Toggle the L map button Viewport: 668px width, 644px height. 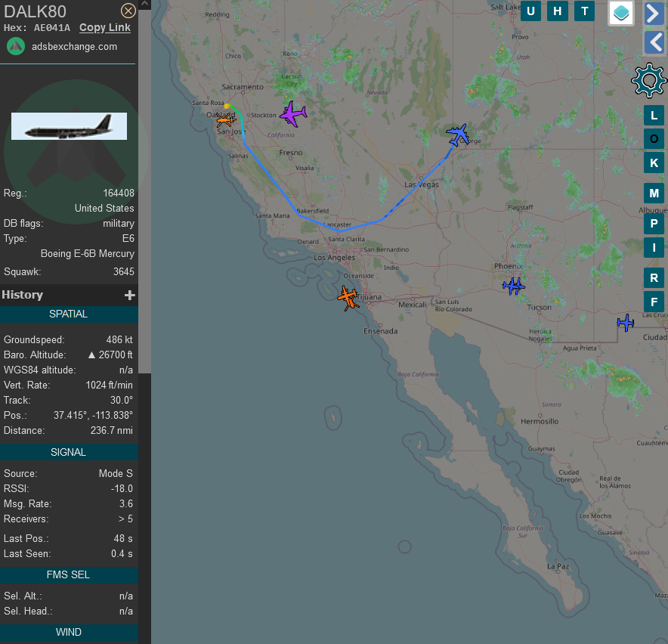(654, 115)
